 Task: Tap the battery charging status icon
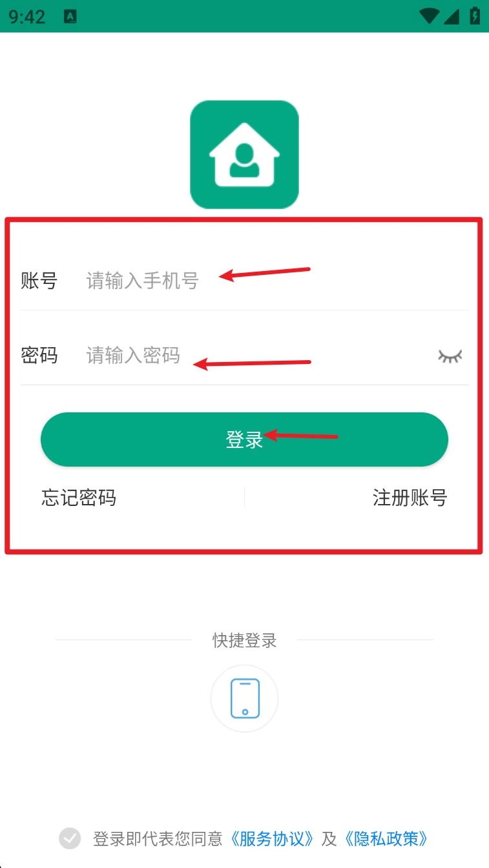point(475,16)
